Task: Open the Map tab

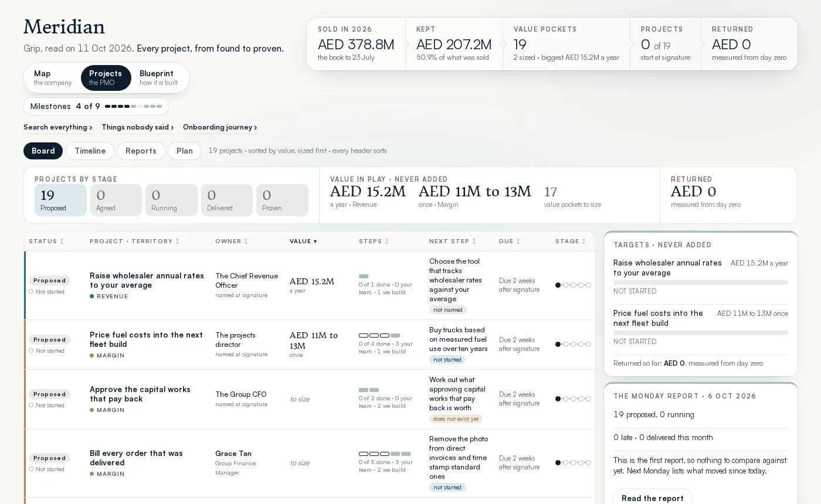Action: tap(53, 78)
